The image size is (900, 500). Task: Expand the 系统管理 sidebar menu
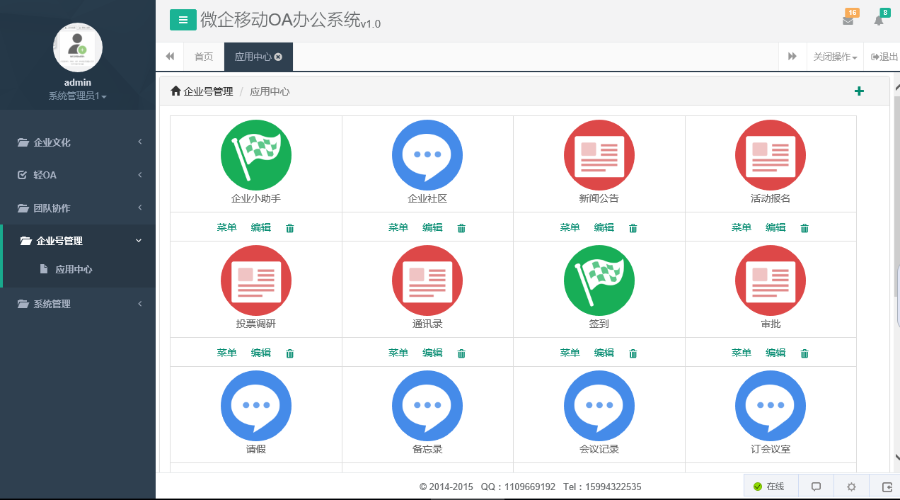(78, 304)
